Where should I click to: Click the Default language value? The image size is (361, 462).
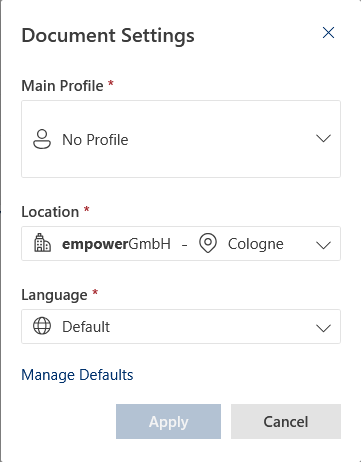tap(86, 327)
